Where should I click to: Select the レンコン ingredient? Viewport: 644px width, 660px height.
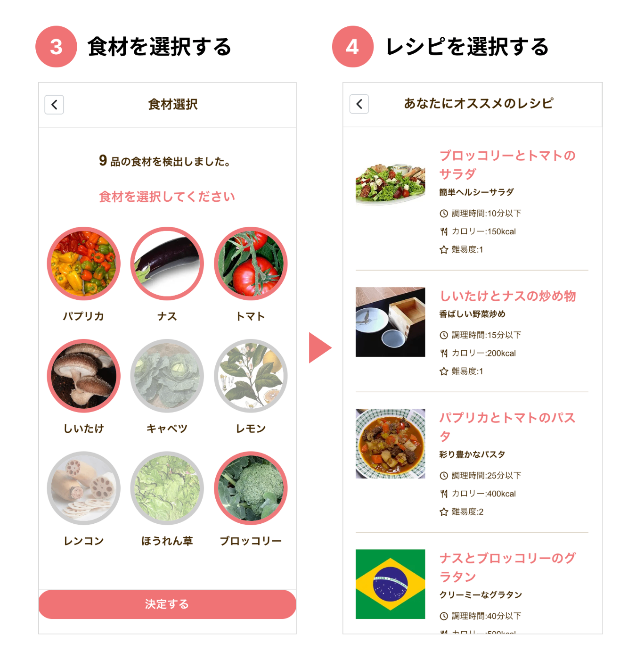point(84,488)
